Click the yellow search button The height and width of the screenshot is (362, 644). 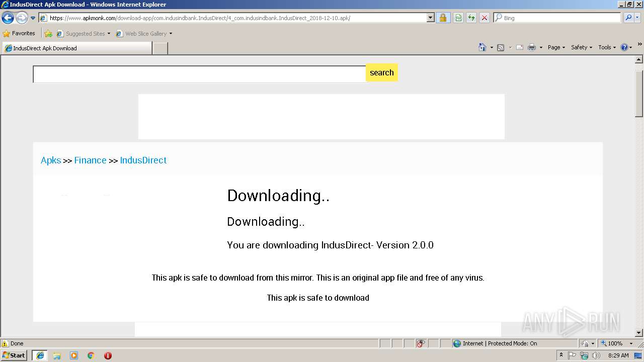pos(382,72)
